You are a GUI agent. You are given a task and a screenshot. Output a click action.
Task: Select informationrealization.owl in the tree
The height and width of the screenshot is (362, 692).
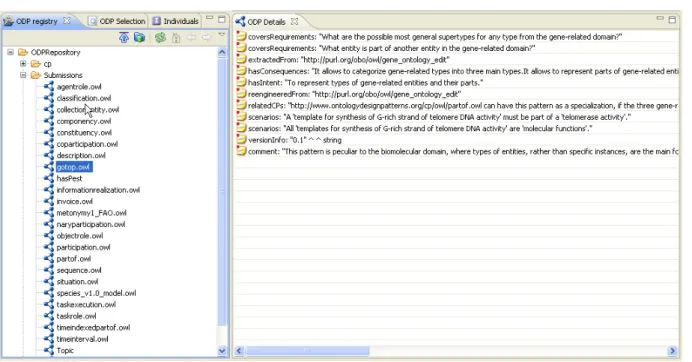(x=98, y=190)
